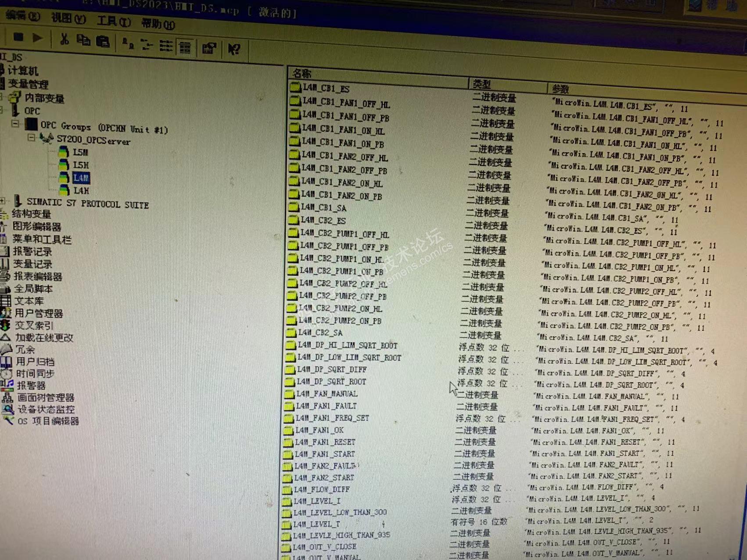
Task: Select 内部变量 in the tree
Action: (x=44, y=98)
